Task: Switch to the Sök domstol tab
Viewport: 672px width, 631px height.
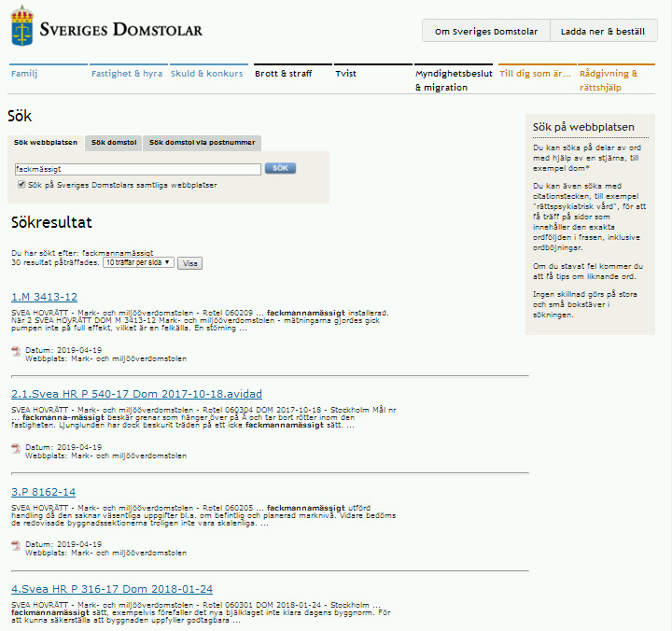Action: click(x=114, y=143)
